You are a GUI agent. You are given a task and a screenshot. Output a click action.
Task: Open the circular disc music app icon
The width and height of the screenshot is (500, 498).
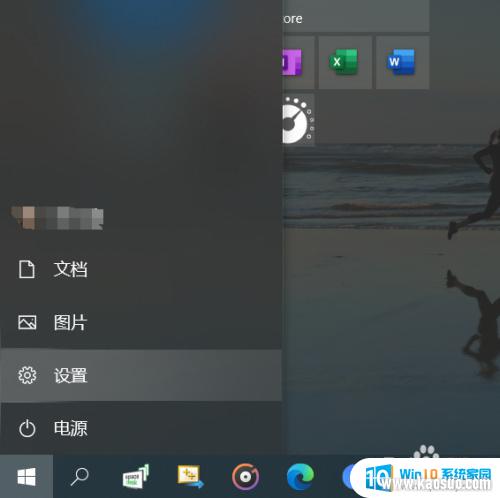[x=246, y=477]
